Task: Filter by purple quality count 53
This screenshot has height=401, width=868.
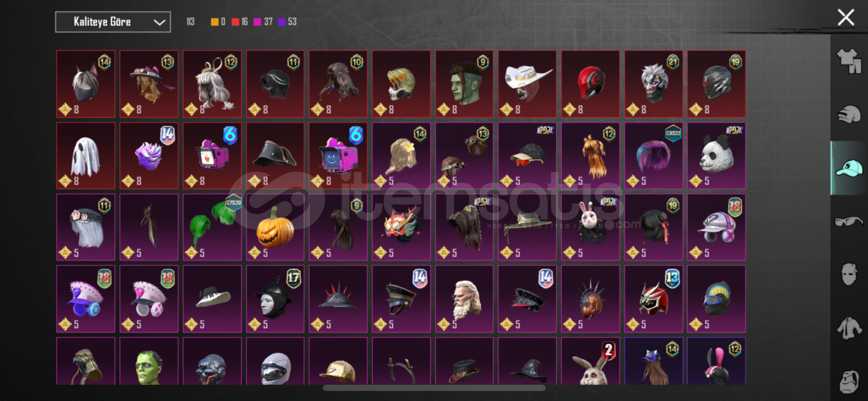Action: (x=288, y=22)
